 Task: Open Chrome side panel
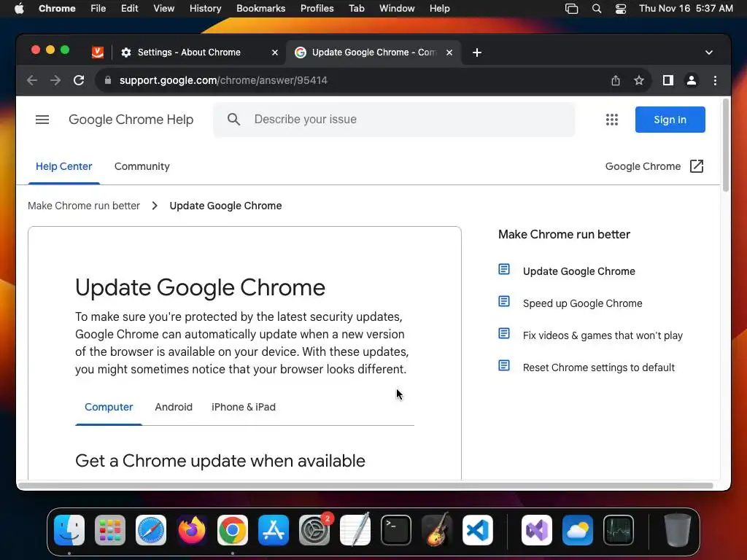(x=668, y=80)
